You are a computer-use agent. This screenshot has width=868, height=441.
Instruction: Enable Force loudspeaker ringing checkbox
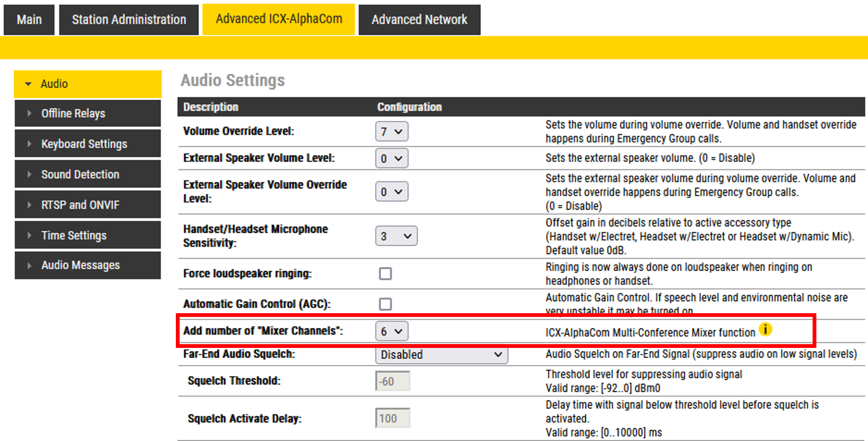pos(385,273)
